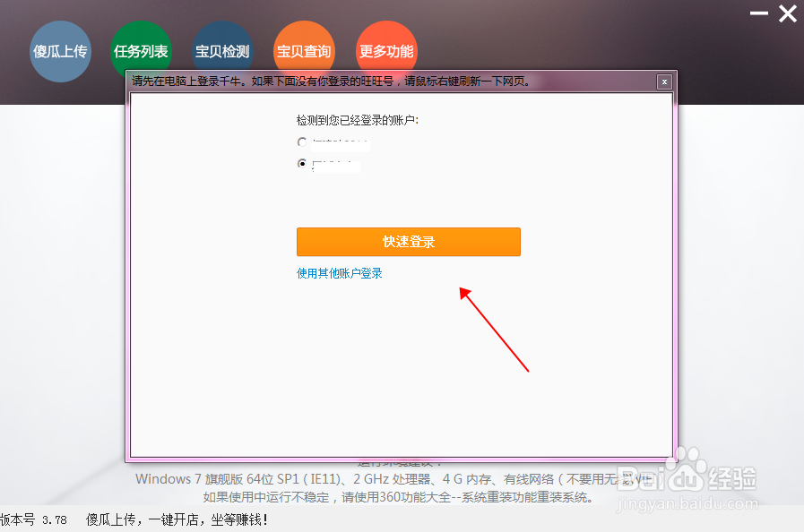Select the first detected account radio button
Viewport: 804px width, 532px height.
coord(302,142)
